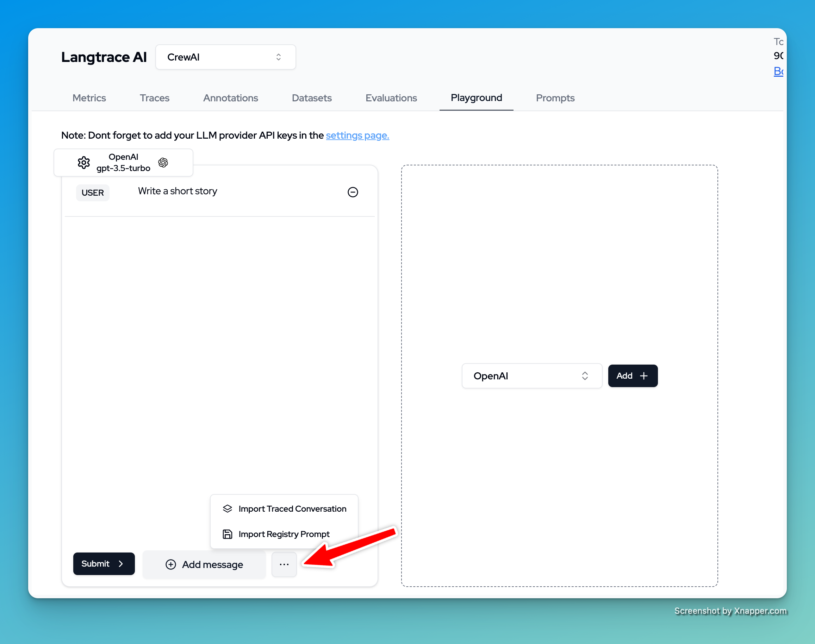Screen dimensions: 815x644
Task: Click the OpenAI logo icon
Action: (163, 163)
